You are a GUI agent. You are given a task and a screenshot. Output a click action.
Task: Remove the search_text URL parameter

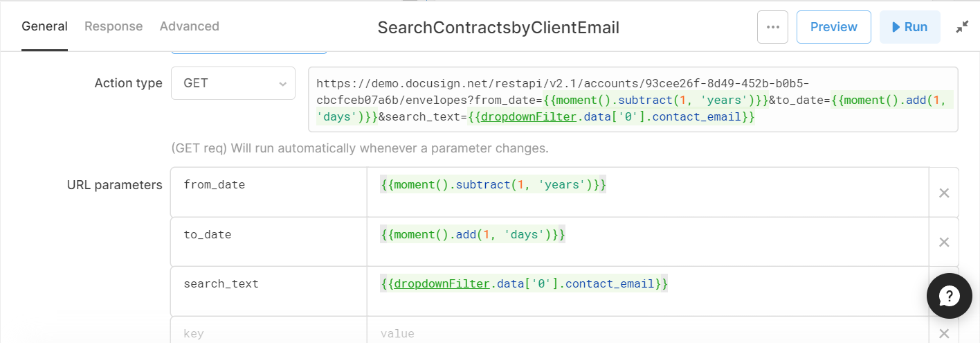pyautogui.click(x=943, y=292)
